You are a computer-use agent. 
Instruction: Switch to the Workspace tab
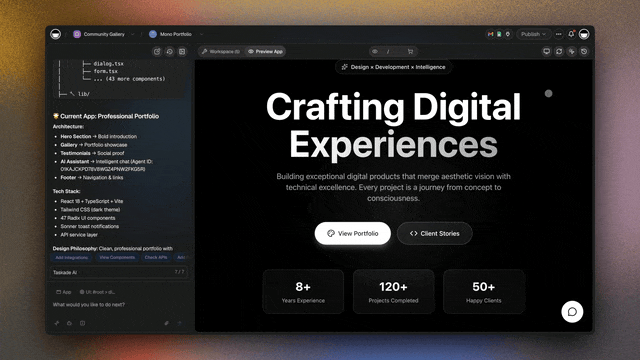click(221, 51)
